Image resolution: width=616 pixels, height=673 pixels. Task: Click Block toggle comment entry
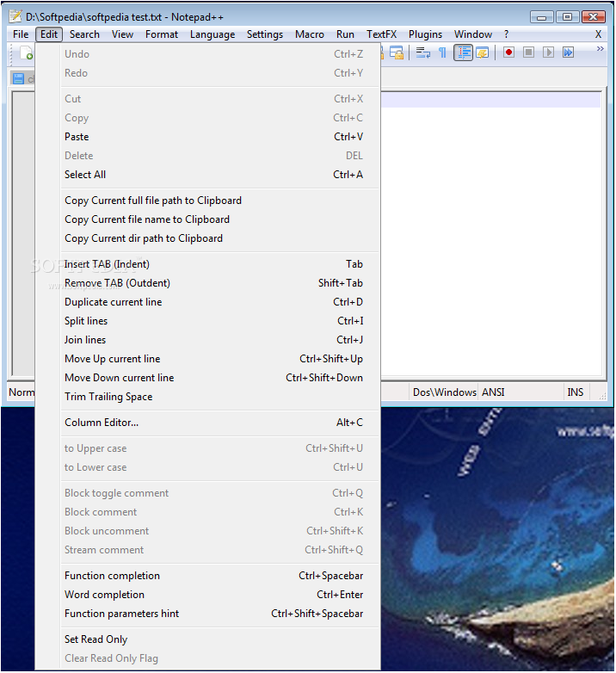click(208, 493)
